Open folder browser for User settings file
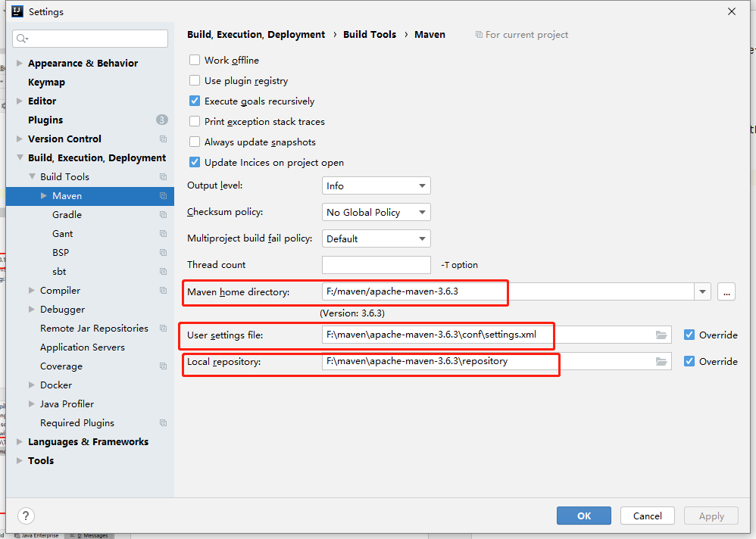This screenshot has height=539, width=756. click(x=661, y=335)
